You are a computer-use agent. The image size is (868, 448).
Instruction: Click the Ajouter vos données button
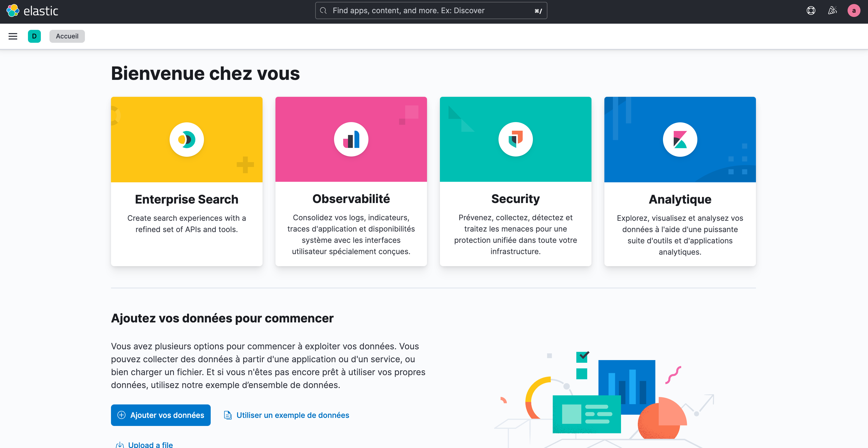160,415
